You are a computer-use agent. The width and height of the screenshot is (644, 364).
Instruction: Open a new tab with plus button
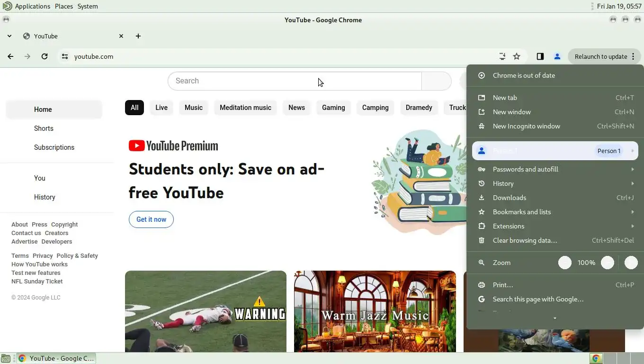click(x=138, y=36)
